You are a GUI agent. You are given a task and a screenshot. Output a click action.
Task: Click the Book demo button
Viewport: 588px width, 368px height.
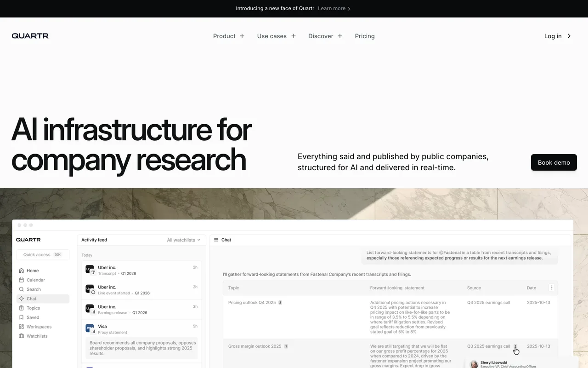point(554,162)
